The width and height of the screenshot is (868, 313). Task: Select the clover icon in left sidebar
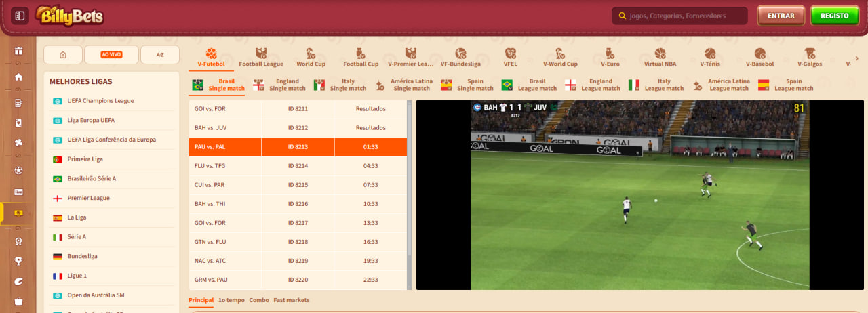(x=18, y=144)
